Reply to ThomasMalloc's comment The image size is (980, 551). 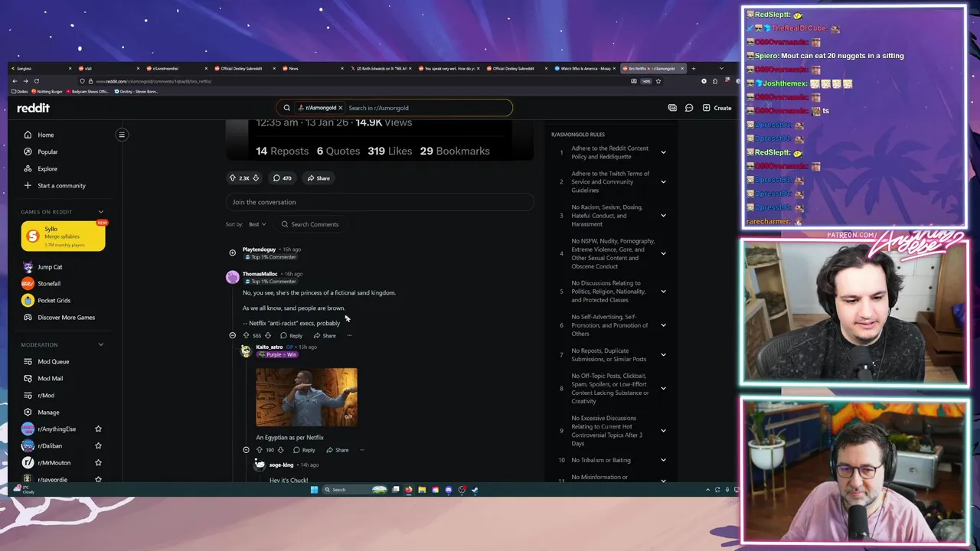coord(291,335)
